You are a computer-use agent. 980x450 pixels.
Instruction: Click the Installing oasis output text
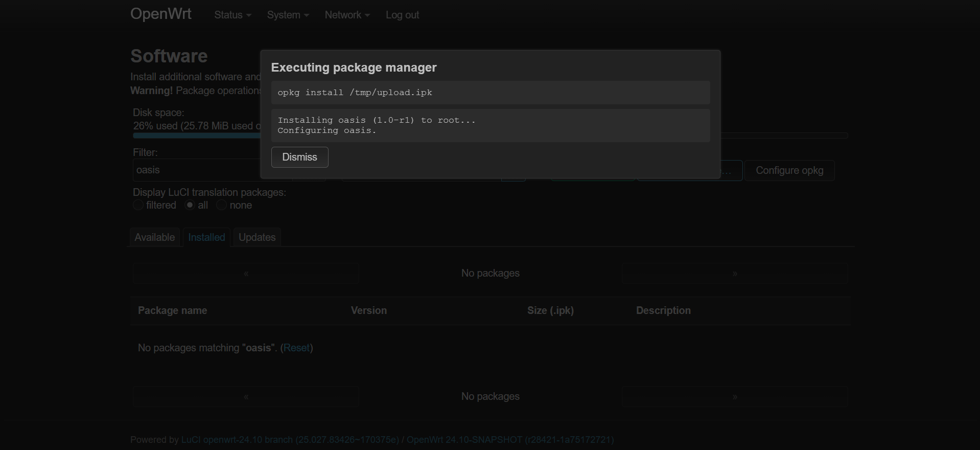tap(377, 120)
